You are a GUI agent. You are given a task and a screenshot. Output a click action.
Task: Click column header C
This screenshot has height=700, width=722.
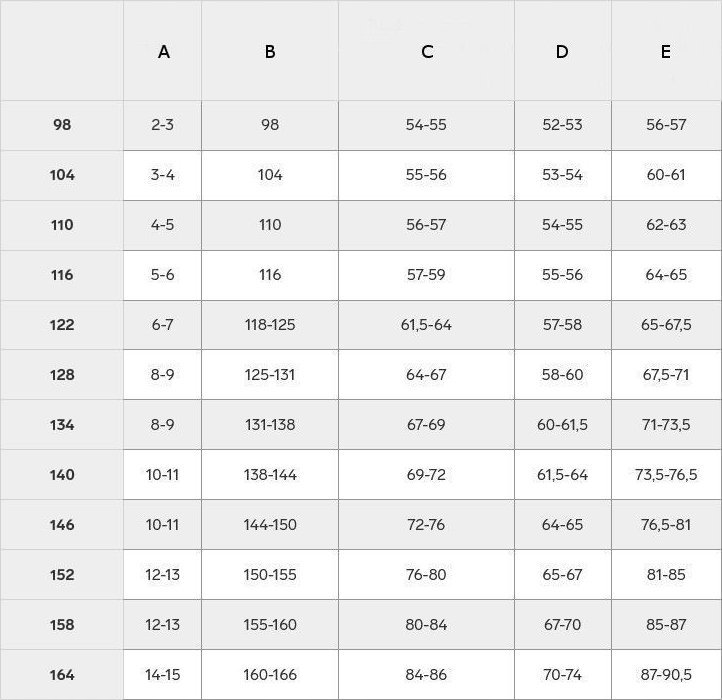pyautogui.click(x=426, y=51)
